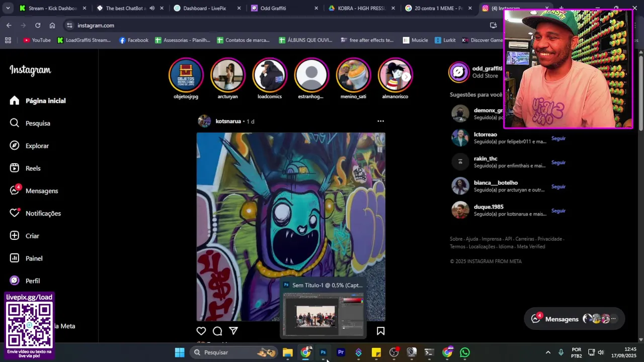View estranhog story
Screen dimensions: 644x362
tap(311, 75)
